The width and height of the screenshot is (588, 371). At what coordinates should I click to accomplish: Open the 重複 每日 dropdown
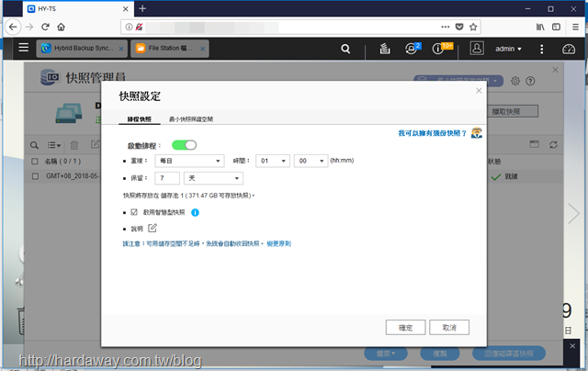pyautogui.click(x=189, y=161)
